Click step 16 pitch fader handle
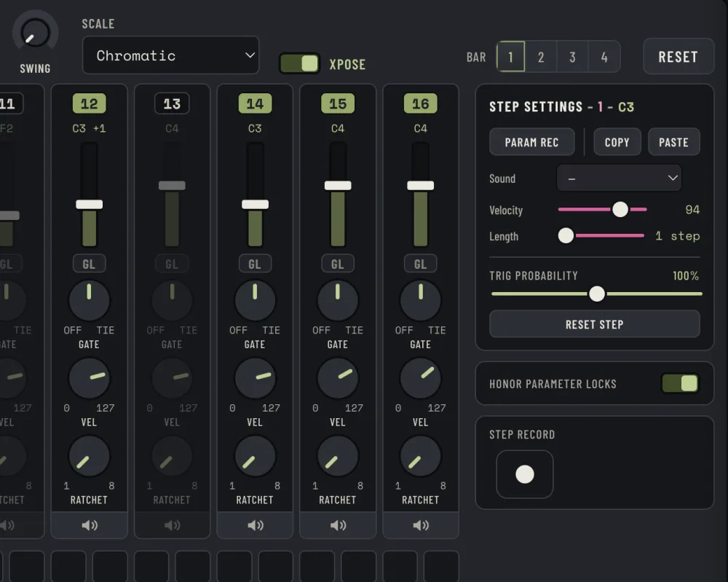This screenshot has width=728, height=582. (421, 185)
